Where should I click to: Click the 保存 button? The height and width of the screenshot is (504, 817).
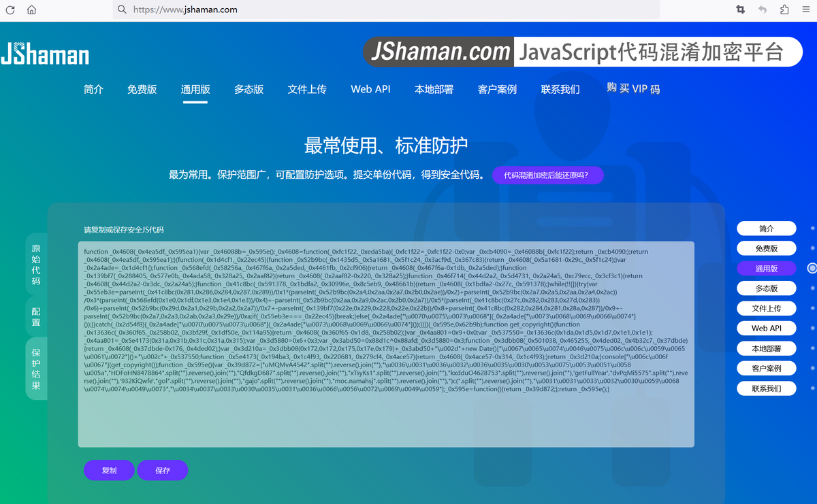click(163, 471)
